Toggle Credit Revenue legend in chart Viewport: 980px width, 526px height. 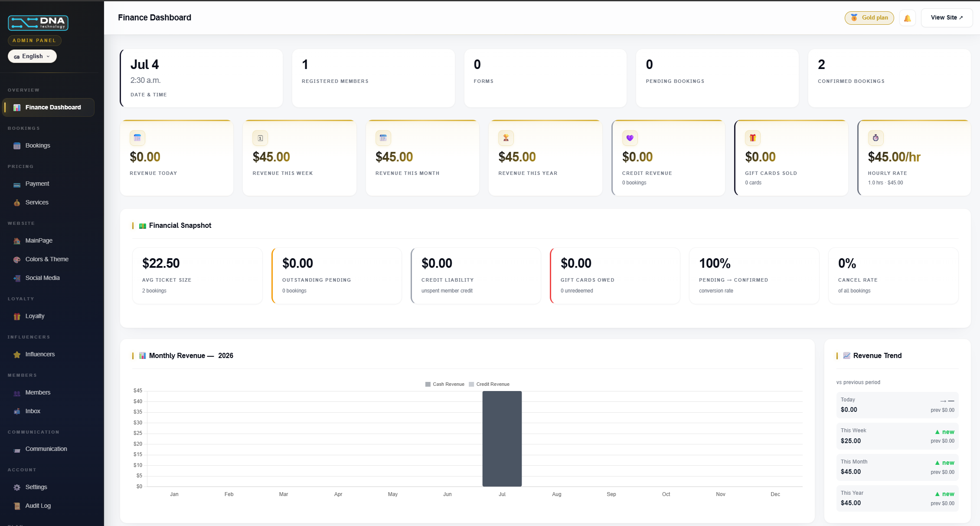[x=489, y=384]
